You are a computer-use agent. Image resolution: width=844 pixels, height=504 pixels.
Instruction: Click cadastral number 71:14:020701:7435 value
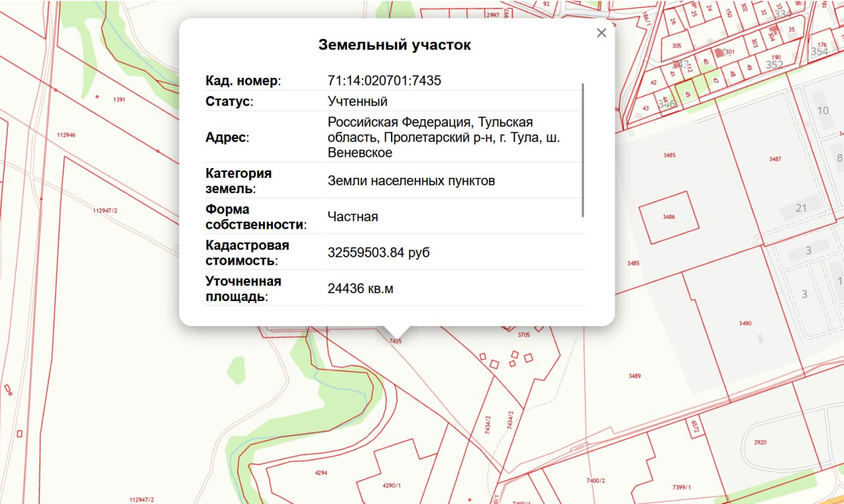coord(384,81)
